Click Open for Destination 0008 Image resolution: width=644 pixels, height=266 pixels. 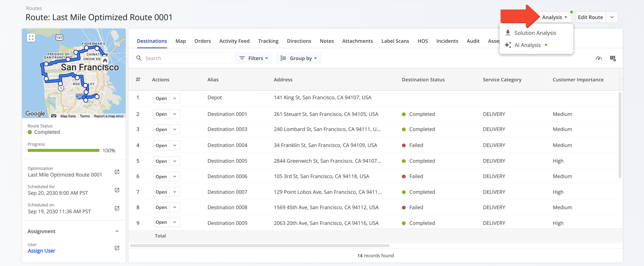coord(161,207)
